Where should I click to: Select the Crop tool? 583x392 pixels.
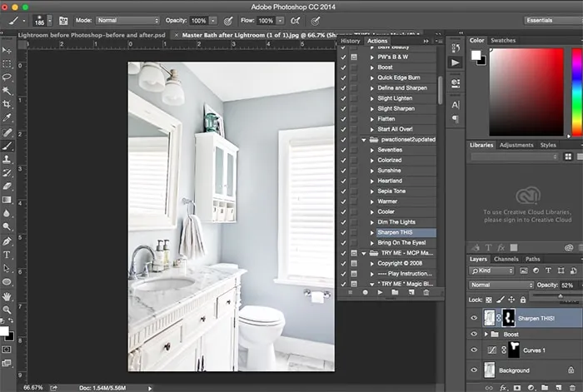pyautogui.click(x=7, y=104)
